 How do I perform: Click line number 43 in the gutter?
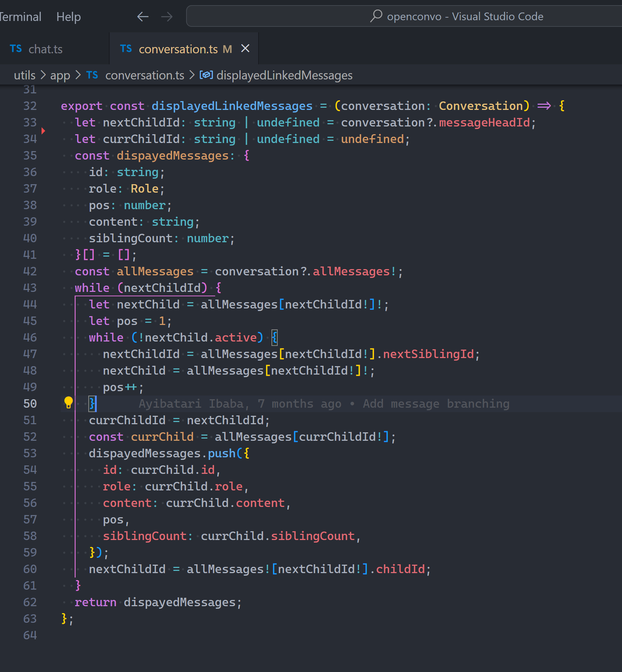[x=30, y=288]
